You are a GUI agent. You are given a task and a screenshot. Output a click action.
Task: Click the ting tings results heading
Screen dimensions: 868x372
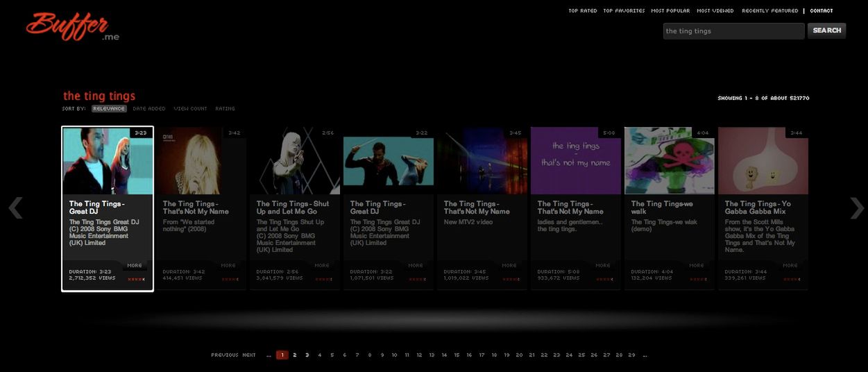tap(99, 96)
